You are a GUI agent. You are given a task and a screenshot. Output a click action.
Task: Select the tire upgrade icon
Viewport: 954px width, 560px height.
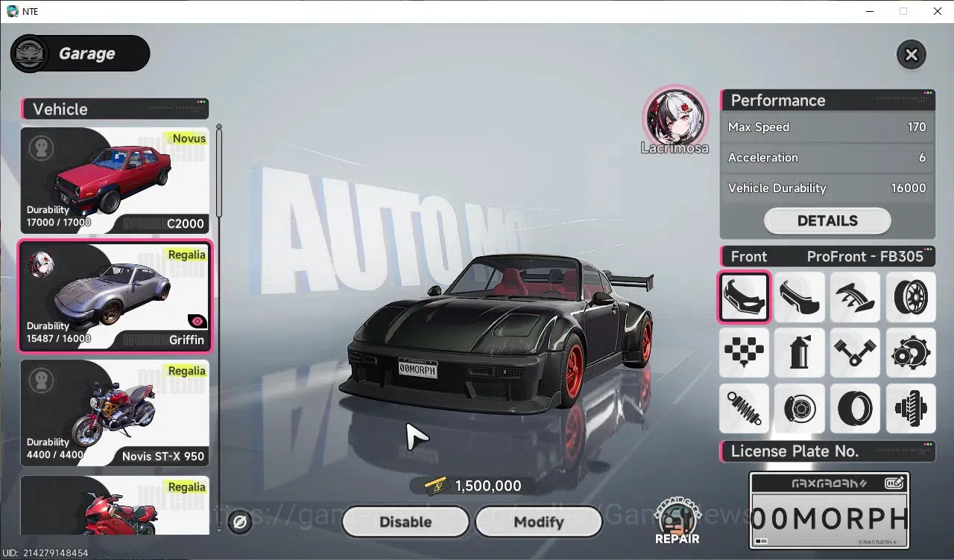pos(855,408)
